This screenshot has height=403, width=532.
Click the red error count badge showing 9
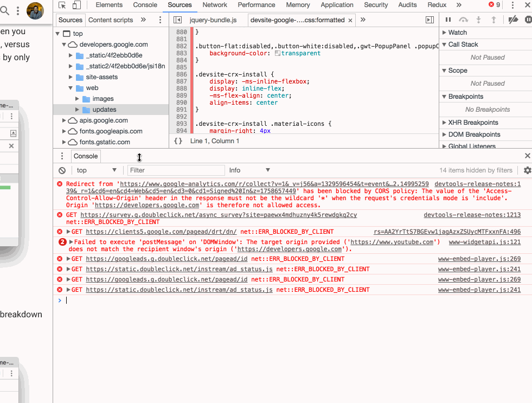(x=493, y=5)
